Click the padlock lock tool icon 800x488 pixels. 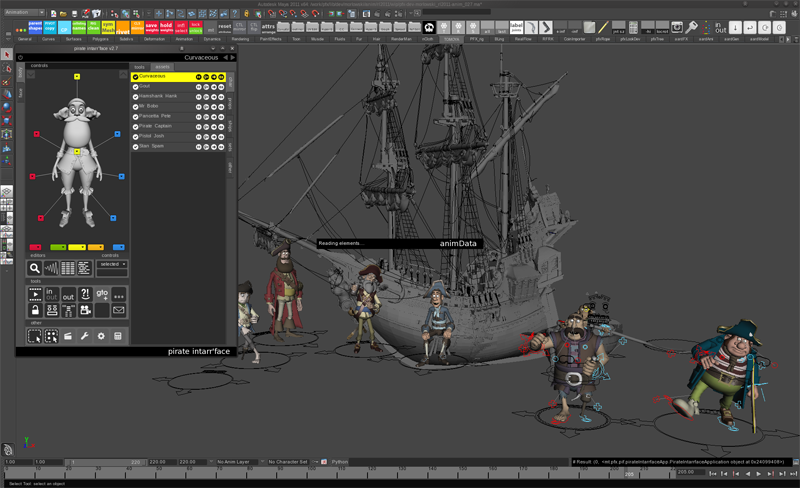[x=35, y=310]
